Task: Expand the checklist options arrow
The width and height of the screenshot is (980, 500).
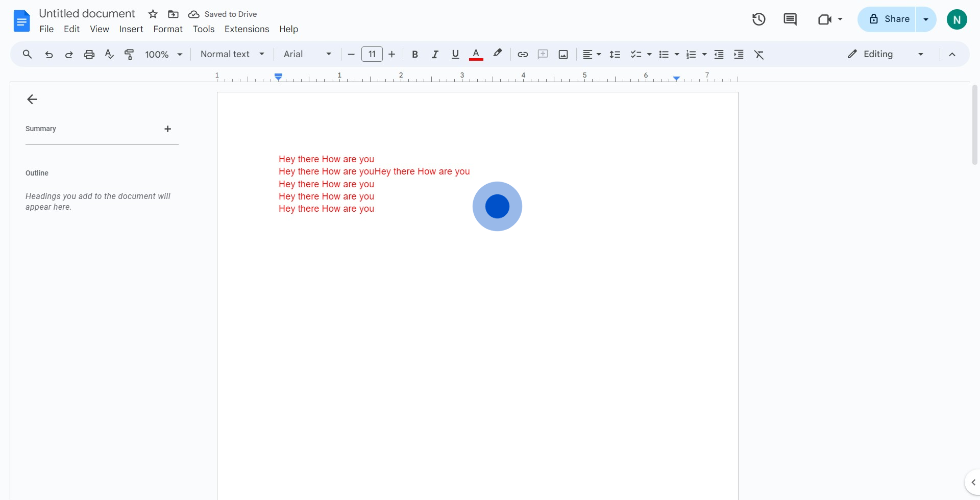Action: pyautogui.click(x=649, y=54)
